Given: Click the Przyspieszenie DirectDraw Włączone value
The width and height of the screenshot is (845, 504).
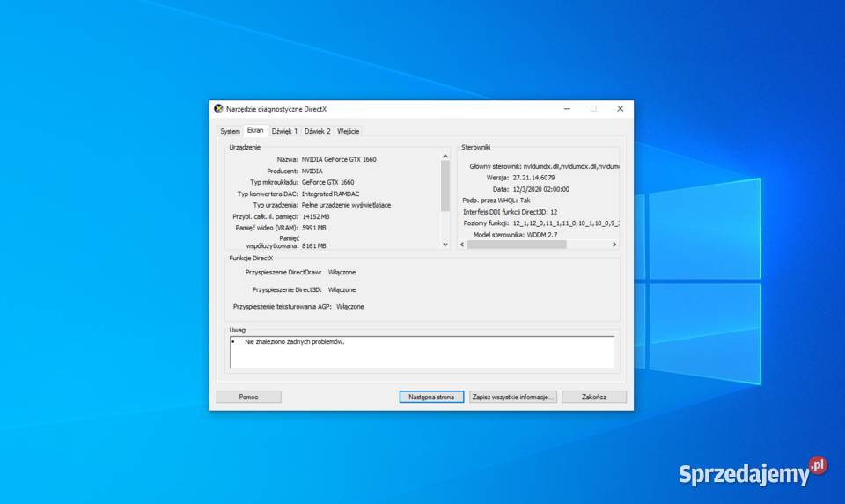Looking at the screenshot, I should [342, 273].
